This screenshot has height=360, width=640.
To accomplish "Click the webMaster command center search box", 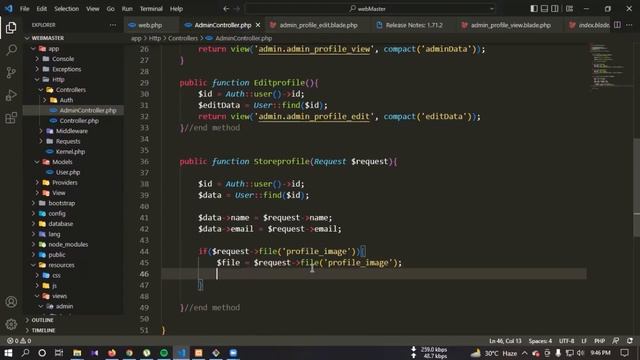I will (370, 9).
